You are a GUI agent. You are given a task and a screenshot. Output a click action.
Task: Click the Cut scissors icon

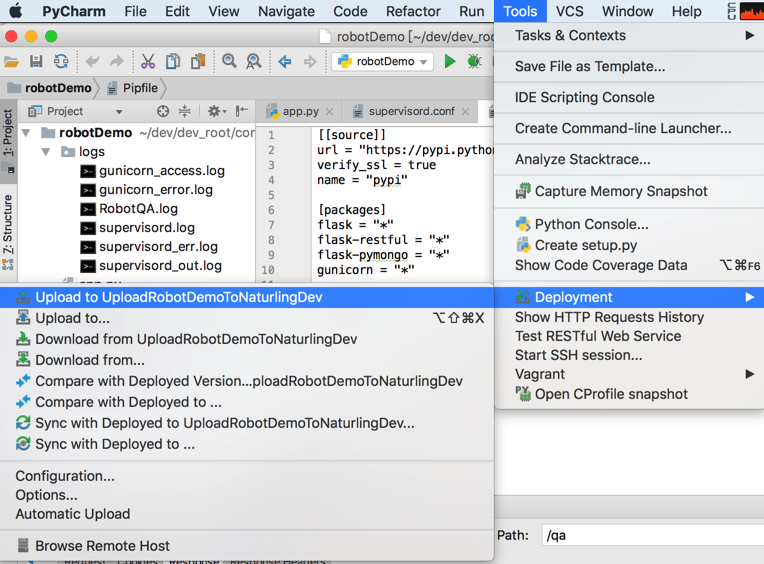click(x=148, y=61)
